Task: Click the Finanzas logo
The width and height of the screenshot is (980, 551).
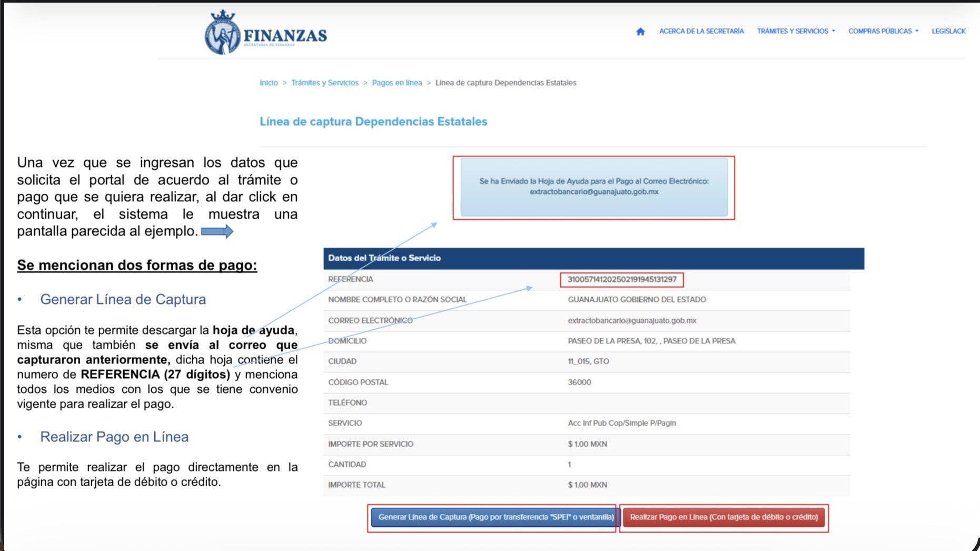Action: click(266, 33)
